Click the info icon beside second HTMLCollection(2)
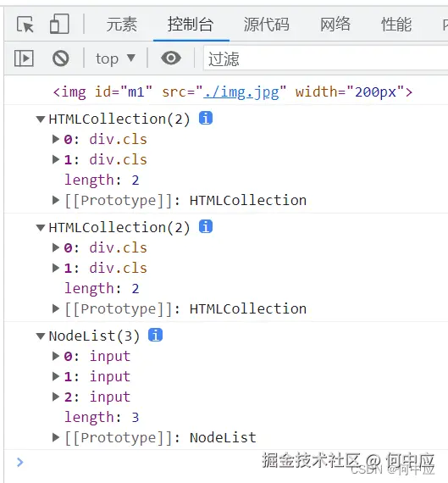This screenshot has height=483, width=448. tap(206, 226)
